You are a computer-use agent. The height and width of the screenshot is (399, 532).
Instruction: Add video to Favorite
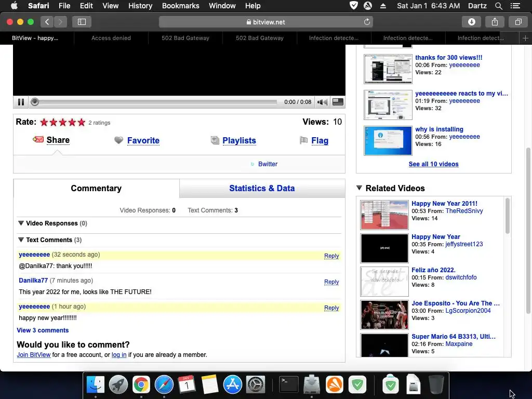(x=143, y=140)
